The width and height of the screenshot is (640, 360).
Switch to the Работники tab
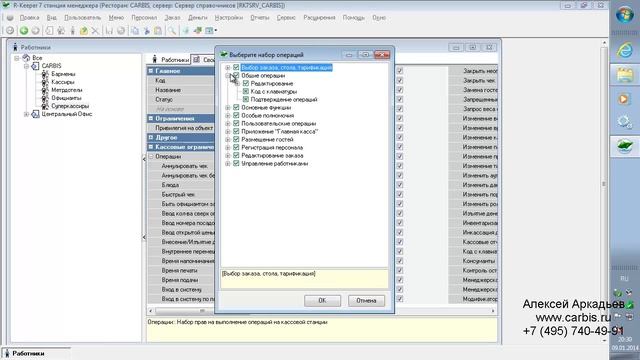coord(170,60)
